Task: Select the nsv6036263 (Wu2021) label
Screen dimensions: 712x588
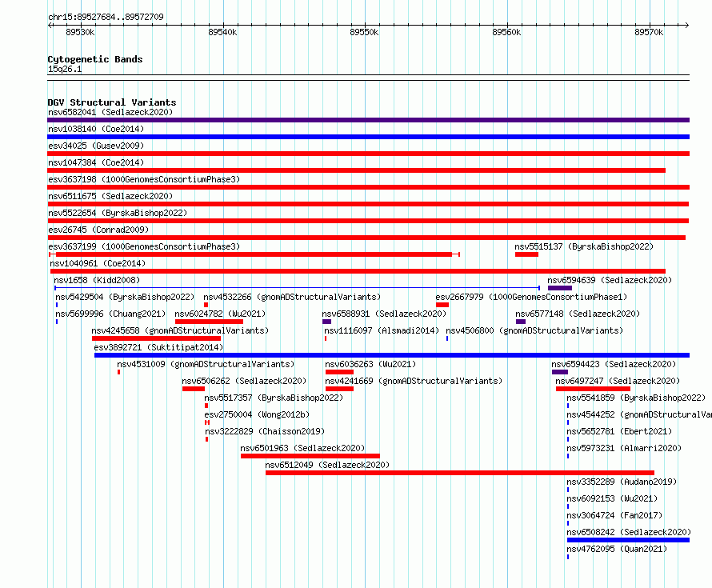Action: [x=370, y=364]
